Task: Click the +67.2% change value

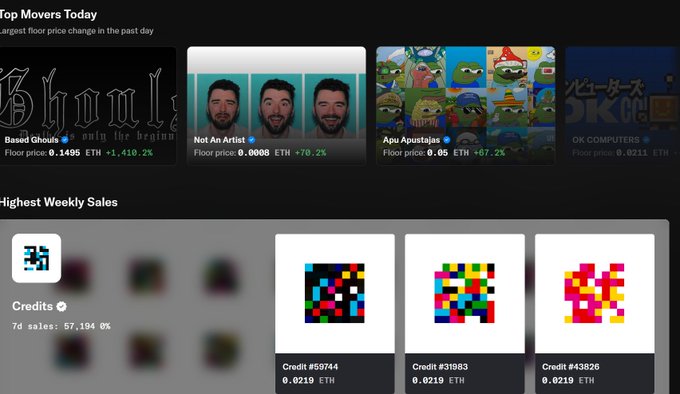Action: [489, 153]
